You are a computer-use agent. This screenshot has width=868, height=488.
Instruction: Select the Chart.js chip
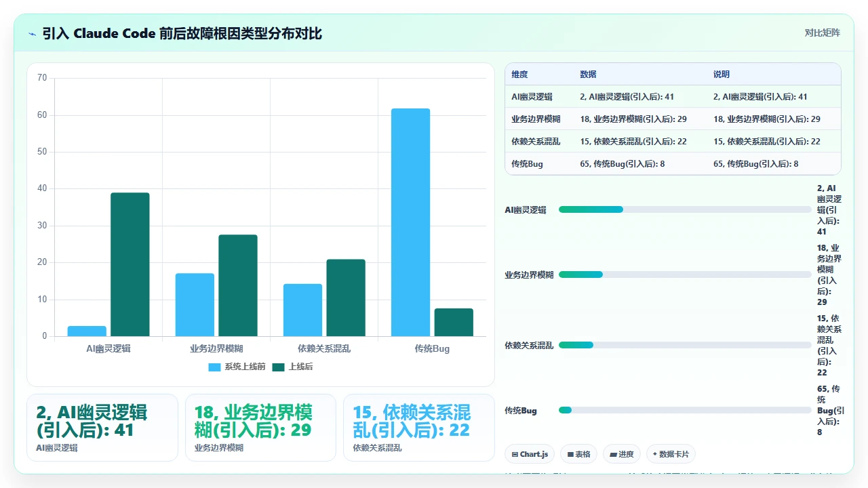pyautogui.click(x=530, y=454)
